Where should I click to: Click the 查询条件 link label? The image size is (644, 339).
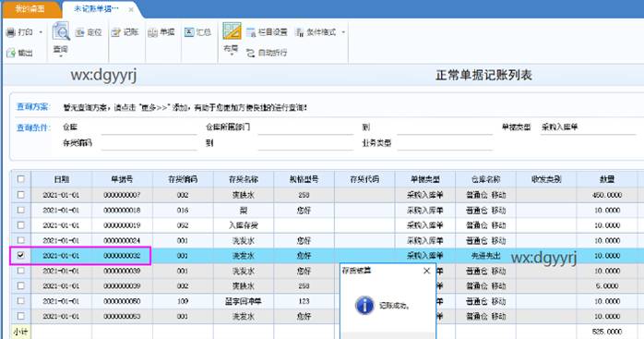[33, 127]
